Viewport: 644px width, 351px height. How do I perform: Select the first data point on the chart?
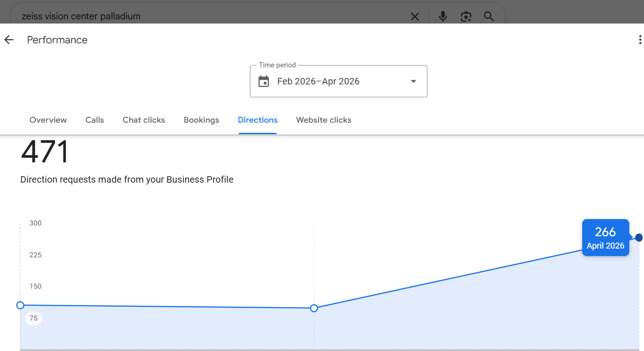[20, 305]
